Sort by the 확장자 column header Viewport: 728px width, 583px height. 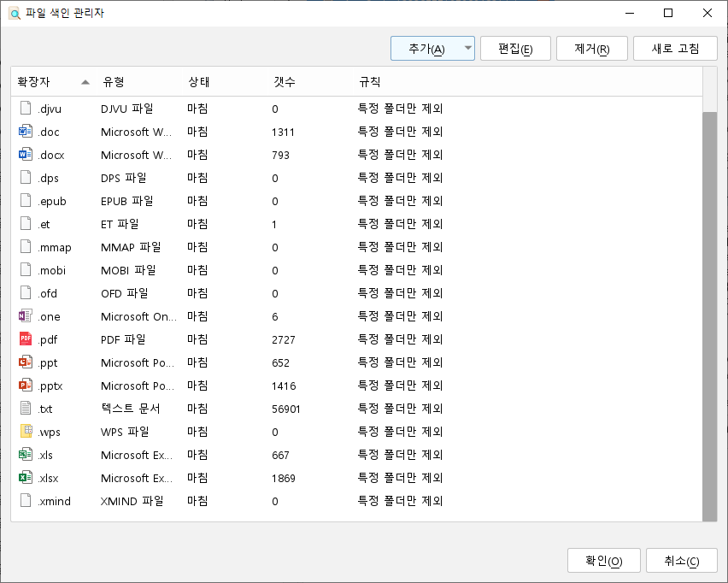pos(53,82)
